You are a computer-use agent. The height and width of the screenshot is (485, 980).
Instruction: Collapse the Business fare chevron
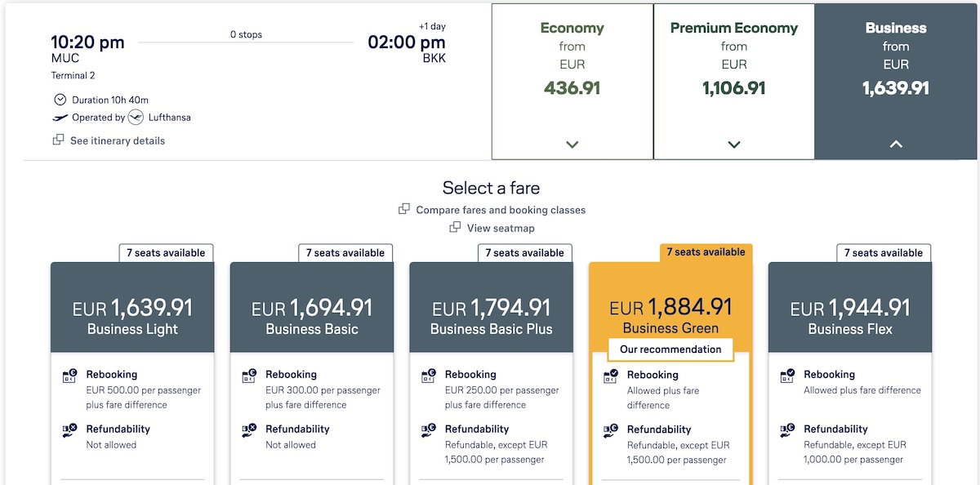click(896, 145)
